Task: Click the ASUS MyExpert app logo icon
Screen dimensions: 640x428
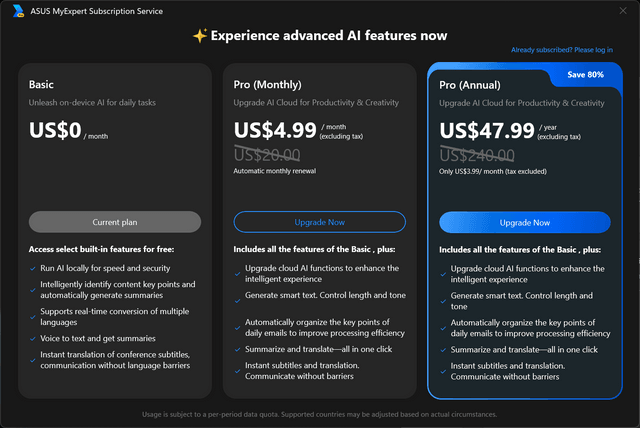Action: tap(18, 11)
